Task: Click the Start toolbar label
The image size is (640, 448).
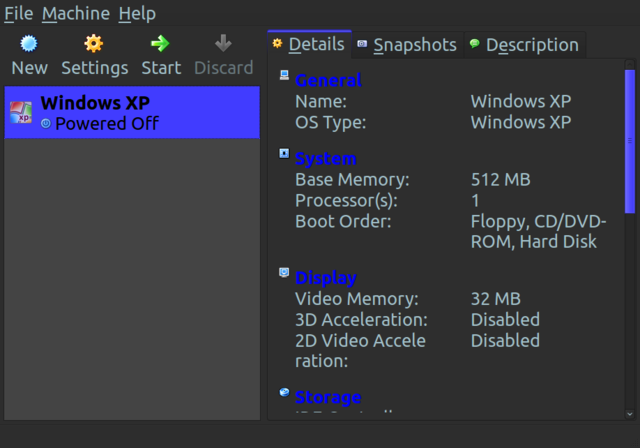Action: tap(161, 68)
